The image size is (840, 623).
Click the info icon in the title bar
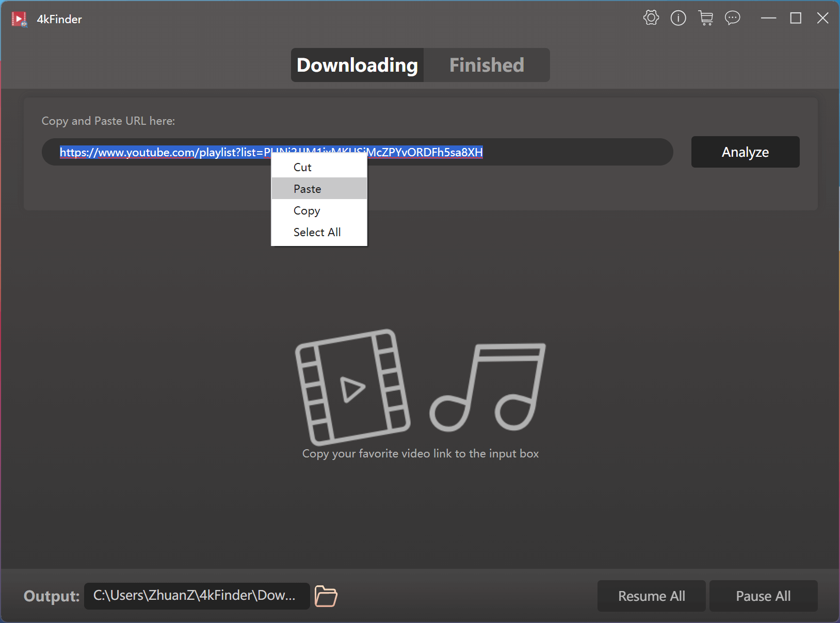[678, 18]
